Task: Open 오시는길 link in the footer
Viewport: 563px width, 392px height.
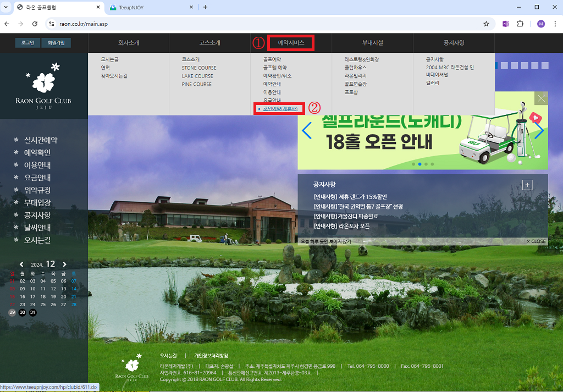Action: [x=168, y=356]
